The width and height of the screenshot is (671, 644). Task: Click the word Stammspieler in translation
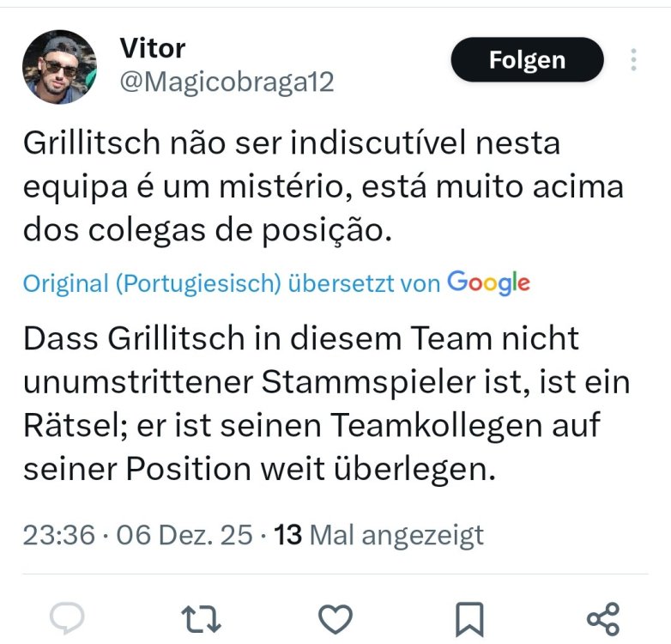(x=368, y=382)
